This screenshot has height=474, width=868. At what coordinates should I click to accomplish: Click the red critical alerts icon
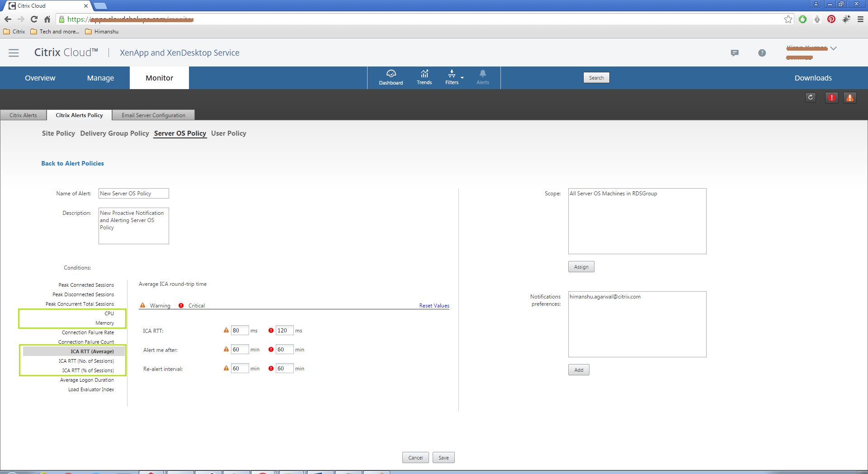tap(831, 98)
